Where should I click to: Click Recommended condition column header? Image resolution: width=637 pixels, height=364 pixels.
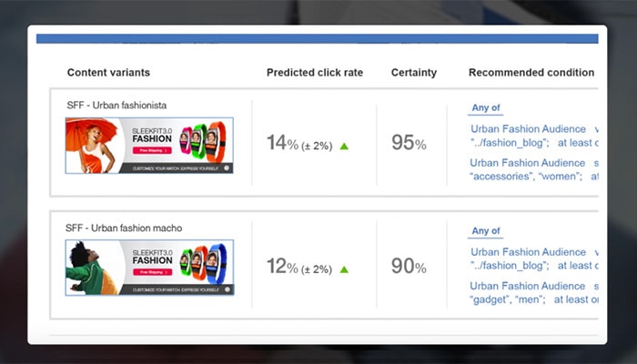531,73
